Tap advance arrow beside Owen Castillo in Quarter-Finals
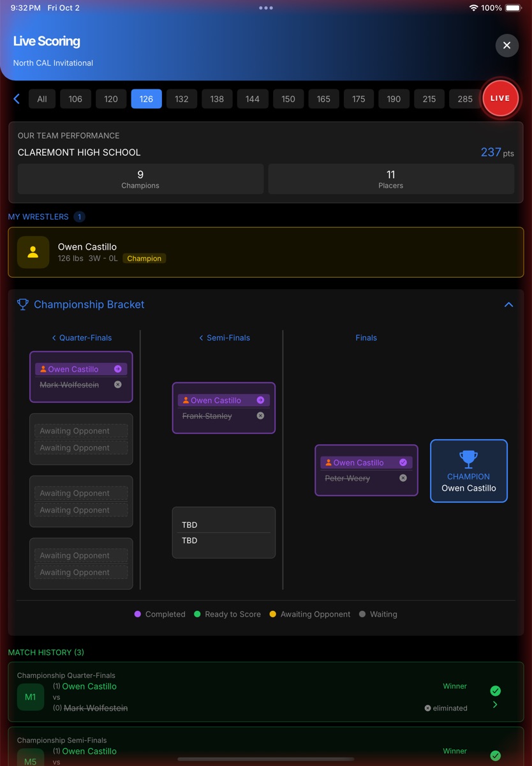532x766 pixels. (118, 369)
